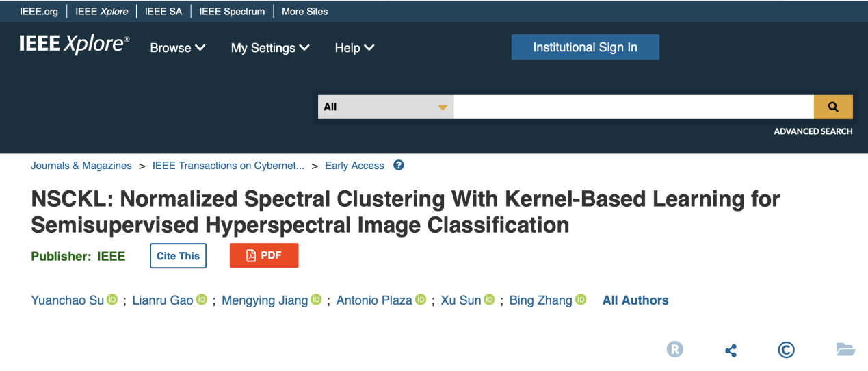Click the Early Access help question icon
Viewport: 868px width, 371px height.
(399, 166)
